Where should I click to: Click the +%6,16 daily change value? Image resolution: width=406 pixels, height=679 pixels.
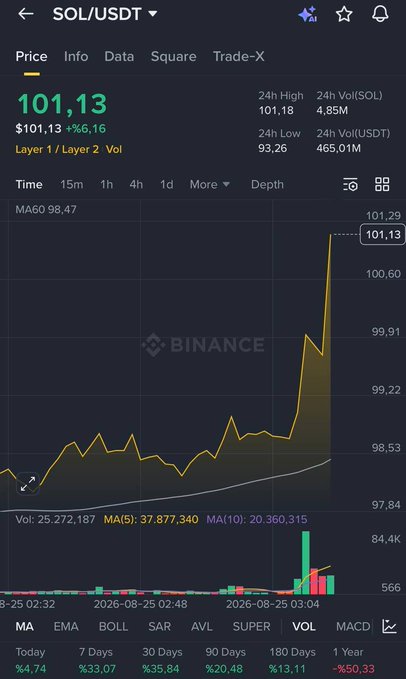point(86,129)
